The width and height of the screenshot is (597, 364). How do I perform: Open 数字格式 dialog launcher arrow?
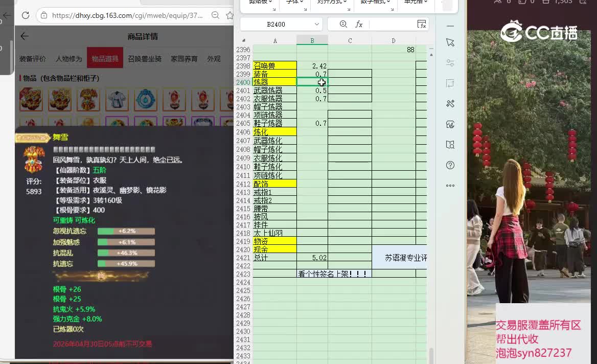point(392,9)
